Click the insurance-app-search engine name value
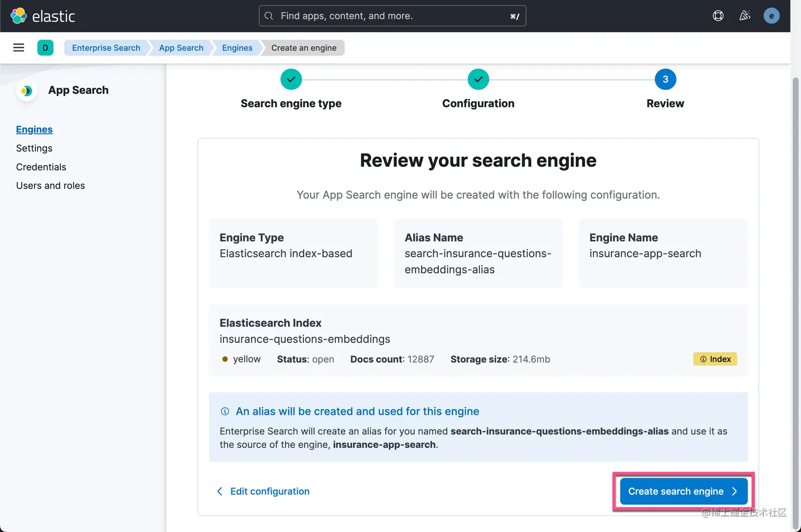 click(x=645, y=254)
